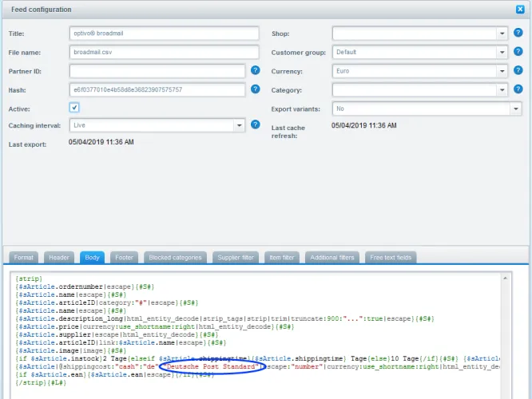Open help for the Partner ID field
532x399 pixels.
[255, 70]
